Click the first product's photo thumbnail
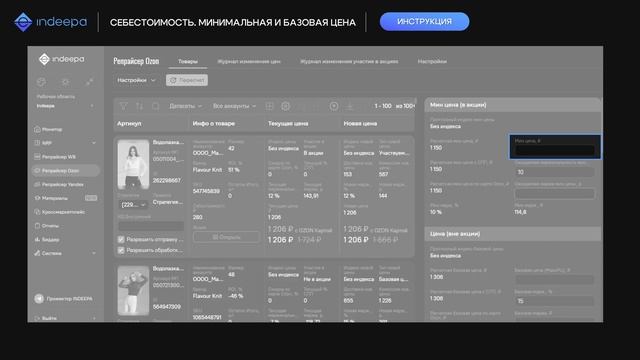 click(133, 164)
